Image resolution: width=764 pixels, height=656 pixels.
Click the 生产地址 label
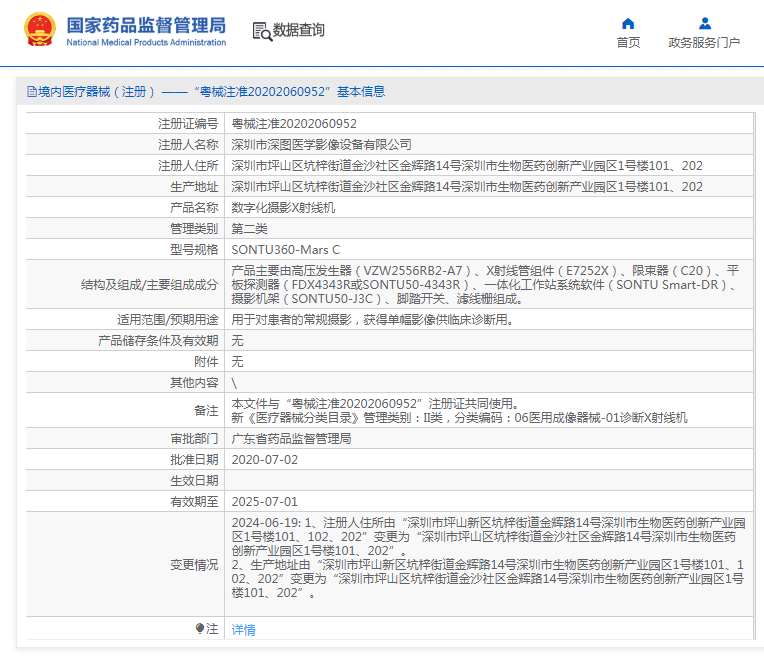194,187
